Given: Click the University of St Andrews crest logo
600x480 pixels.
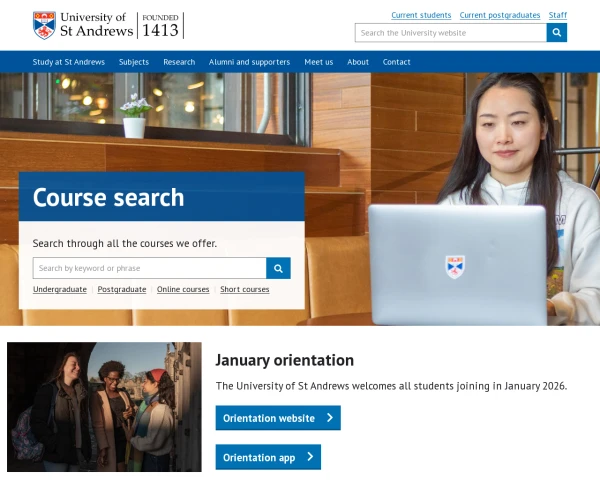Looking at the screenshot, I should pyautogui.click(x=44, y=25).
